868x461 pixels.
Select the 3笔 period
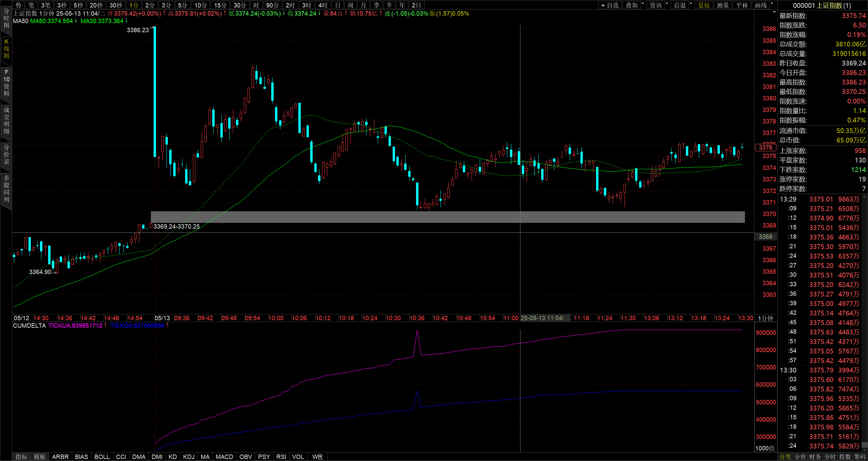click(x=46, y=5)
